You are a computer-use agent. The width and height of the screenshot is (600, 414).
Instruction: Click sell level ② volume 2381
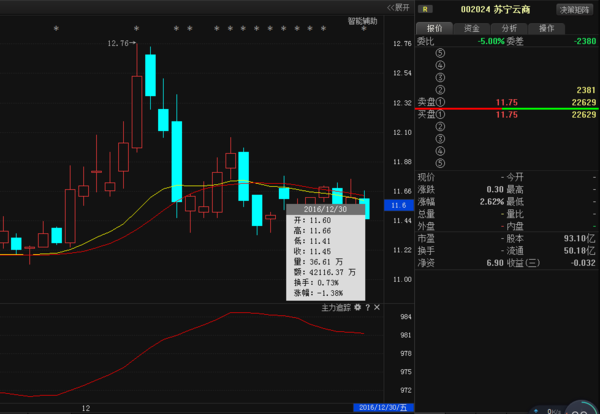pyautogui.click(x=586, y=90)
